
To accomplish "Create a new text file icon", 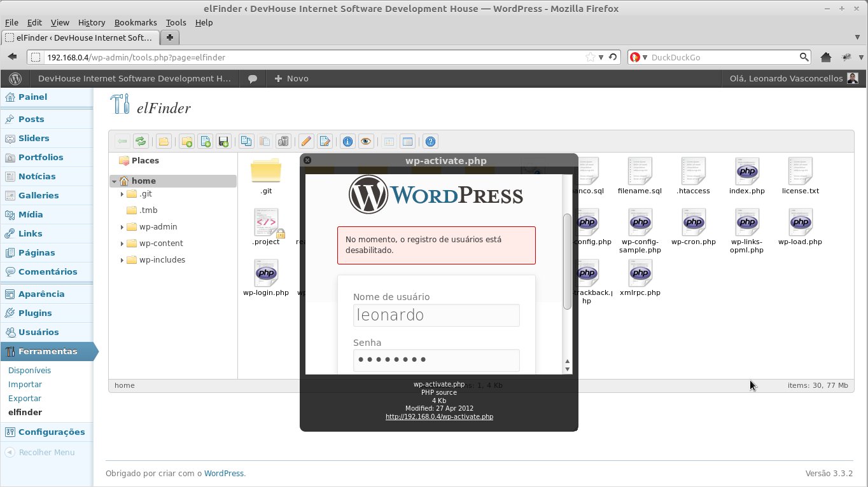I will 205,142.
